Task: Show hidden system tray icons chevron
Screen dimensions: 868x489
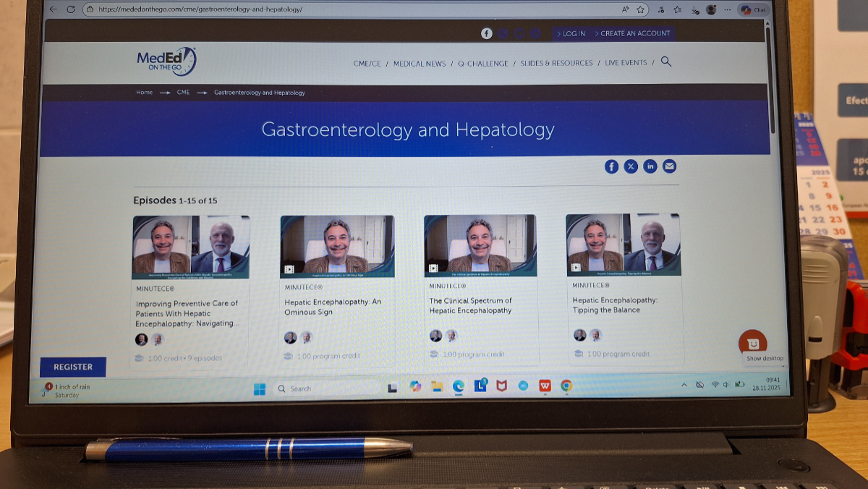Action: [684, 385]
